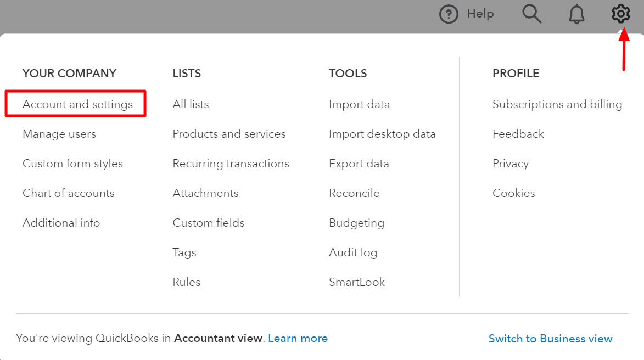Open Products and services
Viewport: 644px width, 360px height.
229,134
